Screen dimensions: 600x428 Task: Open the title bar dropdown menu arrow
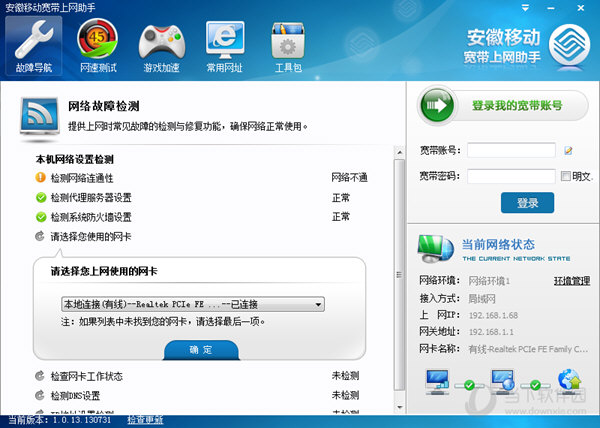point(525,8)
